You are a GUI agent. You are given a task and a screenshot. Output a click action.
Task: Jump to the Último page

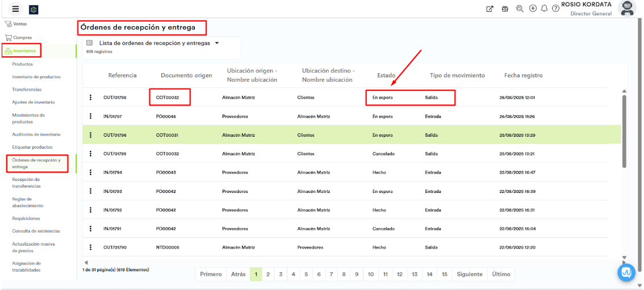pyautogui.click(x=501, y=274)
